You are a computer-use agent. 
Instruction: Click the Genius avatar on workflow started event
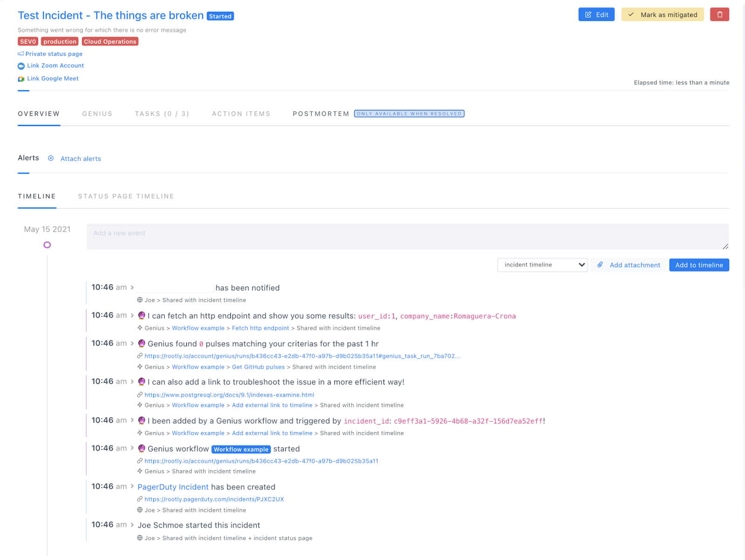point(142,448)
